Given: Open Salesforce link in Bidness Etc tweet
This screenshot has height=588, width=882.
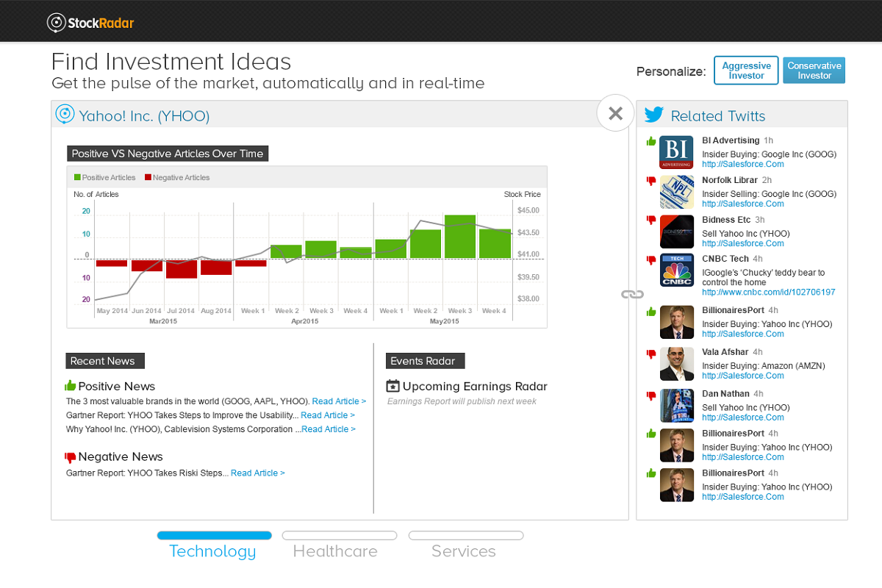Looking at the screenshot, I should pos(743,243).
